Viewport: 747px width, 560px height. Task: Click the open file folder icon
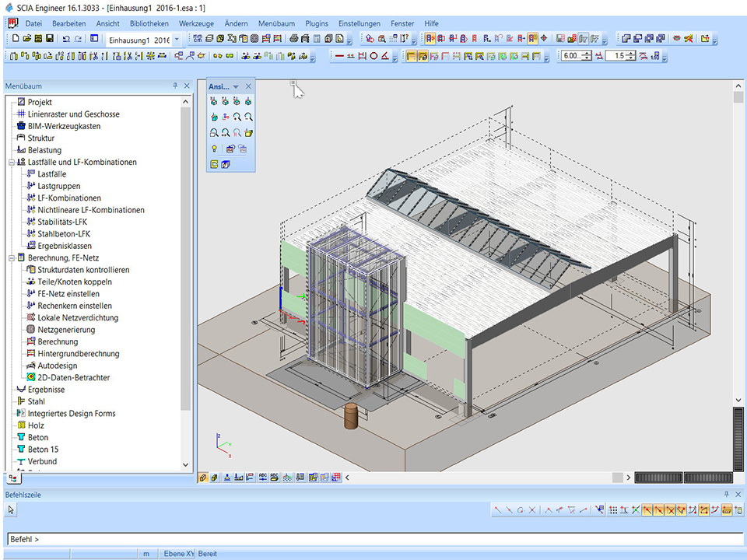coord(26,38)
